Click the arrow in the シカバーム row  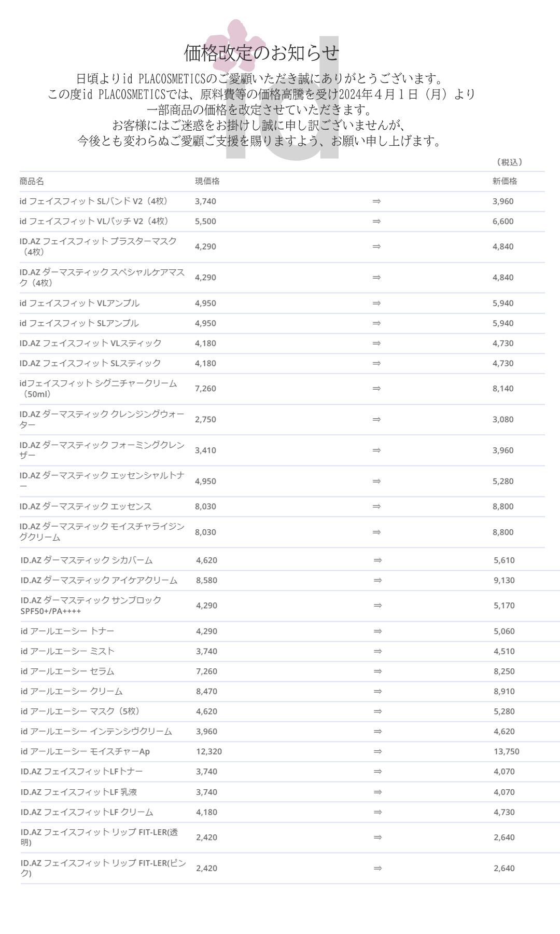(x=377, y=560)
